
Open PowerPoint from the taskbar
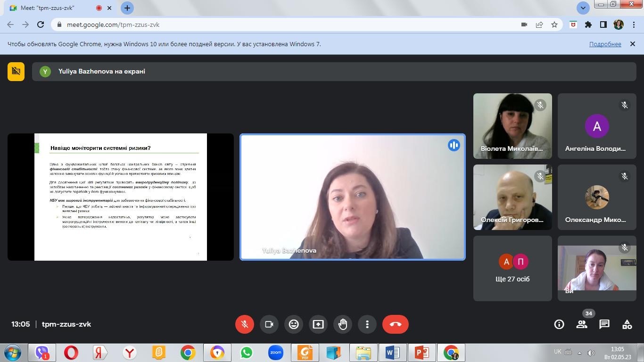click(x=421, y=353)
